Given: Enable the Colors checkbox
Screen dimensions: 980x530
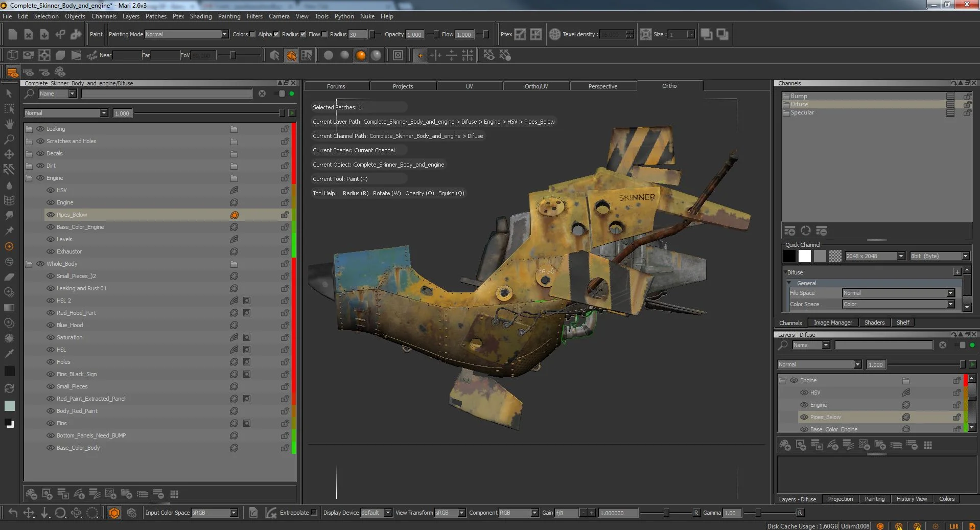Looking at the screenshot, I should pyautogui.click(x=252, y=34).
